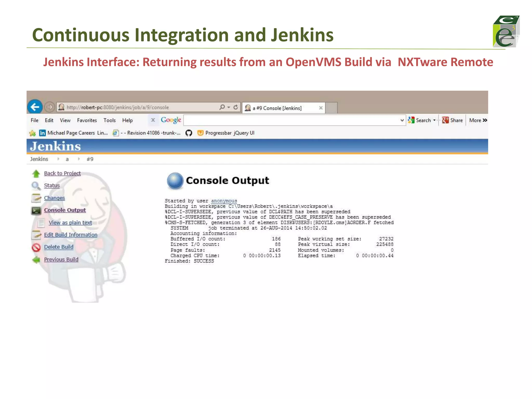Click the LinkedIn bookmark icon
The image size is (532, 399).
[42, 133]
